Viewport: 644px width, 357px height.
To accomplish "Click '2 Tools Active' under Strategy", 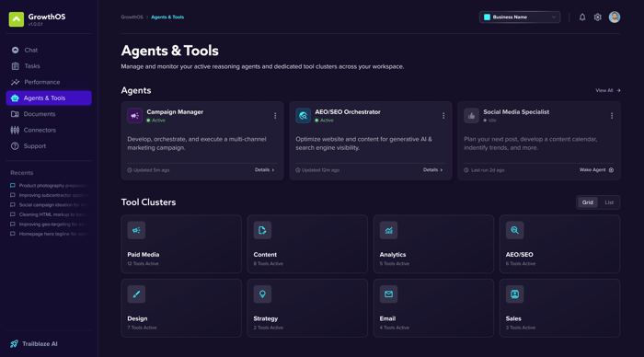I will tap(269, 328).
